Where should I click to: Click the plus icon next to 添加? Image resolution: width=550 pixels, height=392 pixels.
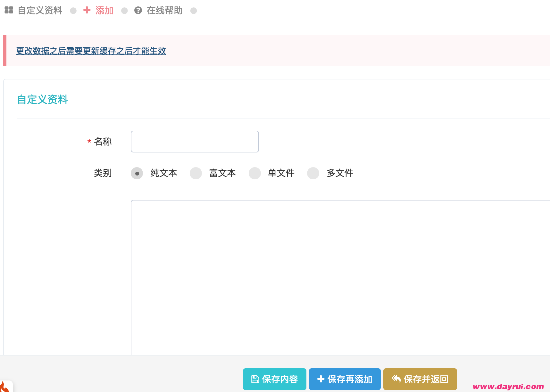coord(87,10)
